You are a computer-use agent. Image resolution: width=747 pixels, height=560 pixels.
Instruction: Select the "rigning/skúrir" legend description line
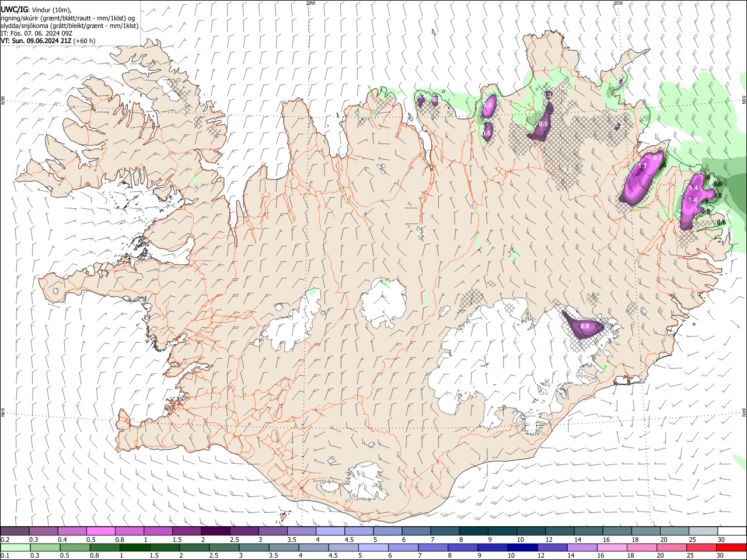point(68,17)
